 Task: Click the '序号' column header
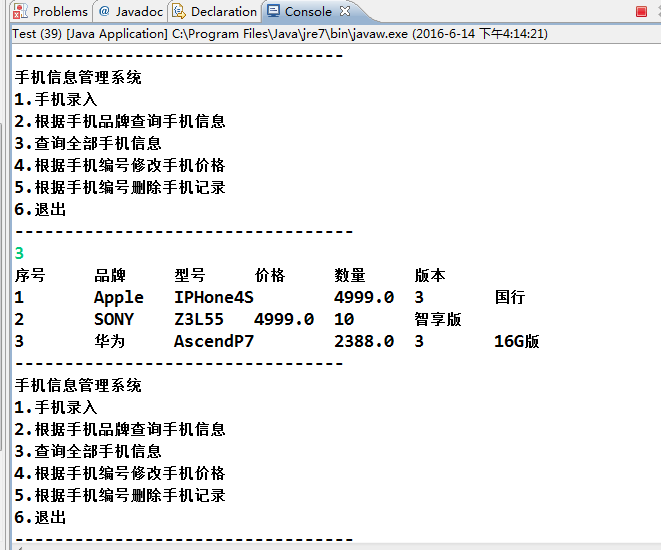pyautogui.click(x=30, y=275)
